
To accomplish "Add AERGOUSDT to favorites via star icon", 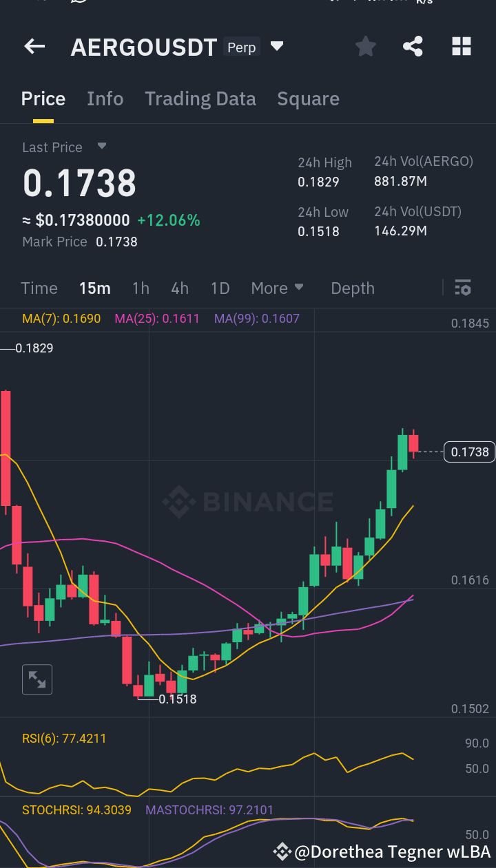I will pos(365,46).
